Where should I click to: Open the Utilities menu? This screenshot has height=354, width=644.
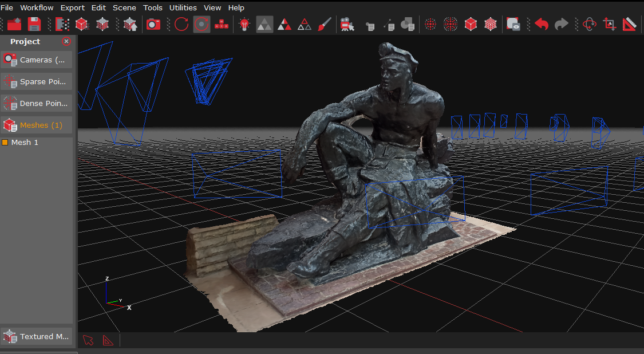click(183, 7)
